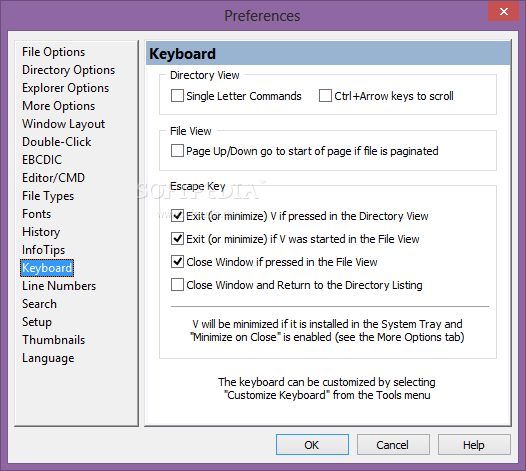The height and width of the screenshot is (471, 526).
Task: Select Fonts in the preferences list
Action: tap(36, 214)
